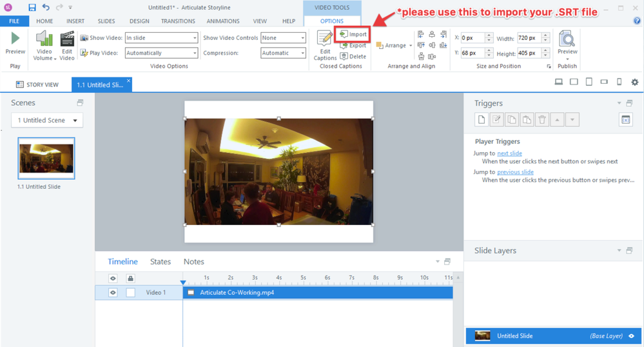The height and width of the screenshot is (347, 644).
Task: Open the STORY VIEW tab
Action: [x=37, y=84]
